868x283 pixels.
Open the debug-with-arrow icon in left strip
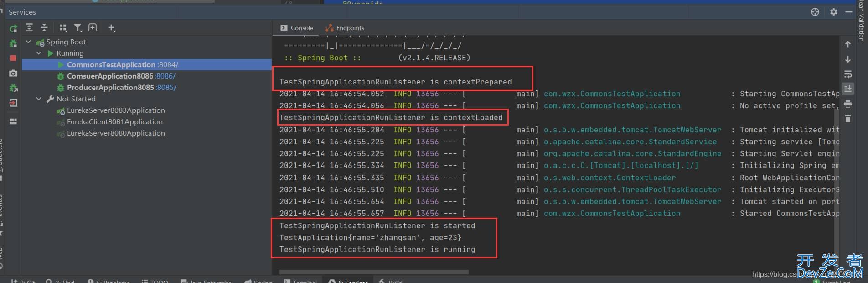(13, 88)
